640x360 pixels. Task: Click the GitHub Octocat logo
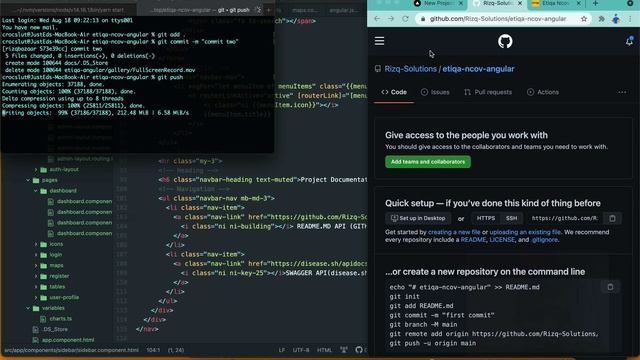(x=505, y=41)
